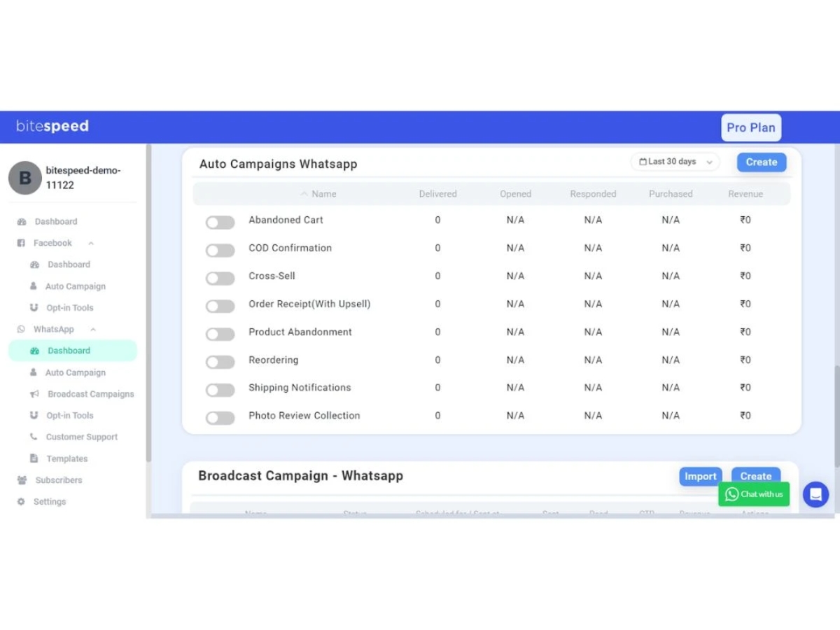Open the Last 30 days dropdown

675,162
